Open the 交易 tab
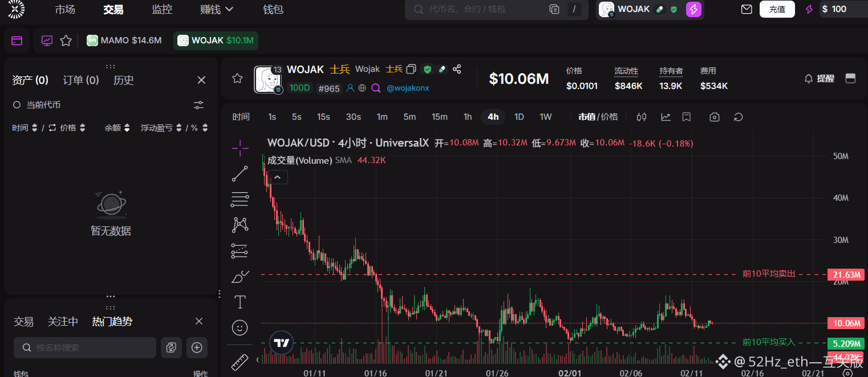The width and height of the screenshot is (868, 377). pos(113,10)
